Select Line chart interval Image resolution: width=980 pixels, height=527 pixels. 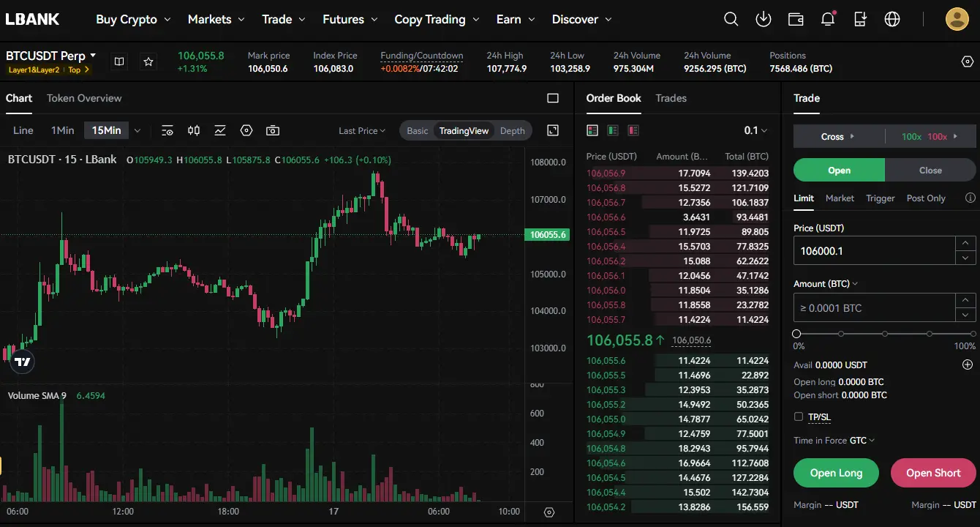[23, 130]
